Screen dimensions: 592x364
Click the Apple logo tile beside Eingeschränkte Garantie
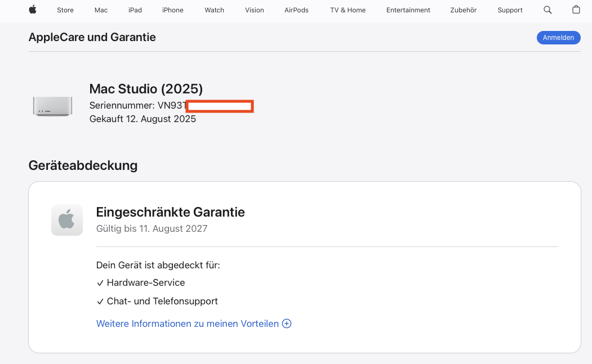[x=67, y=220]
